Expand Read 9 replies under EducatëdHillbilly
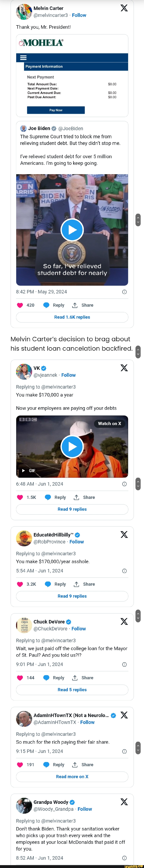Screen dimensions: 144x868 [x=72, y=596]
